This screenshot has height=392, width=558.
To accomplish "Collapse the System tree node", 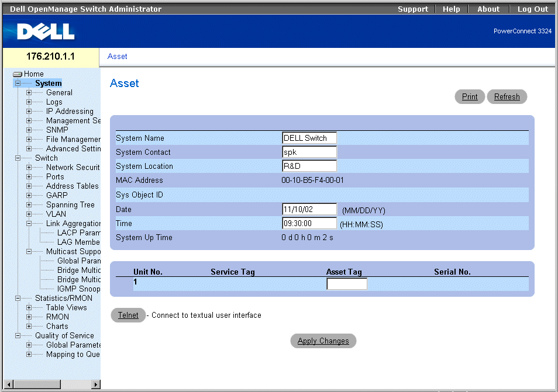I will click(x=18, y=84).
